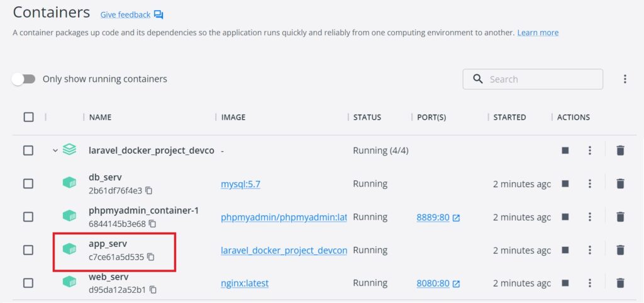Screen dimensions: 644x303
Task: Sort containers by STATUS column
Action: click(367, 117)
